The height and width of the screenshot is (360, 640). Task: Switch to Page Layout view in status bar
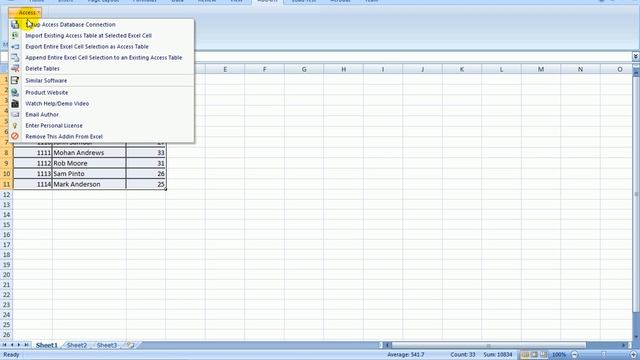tap(534, 355)
